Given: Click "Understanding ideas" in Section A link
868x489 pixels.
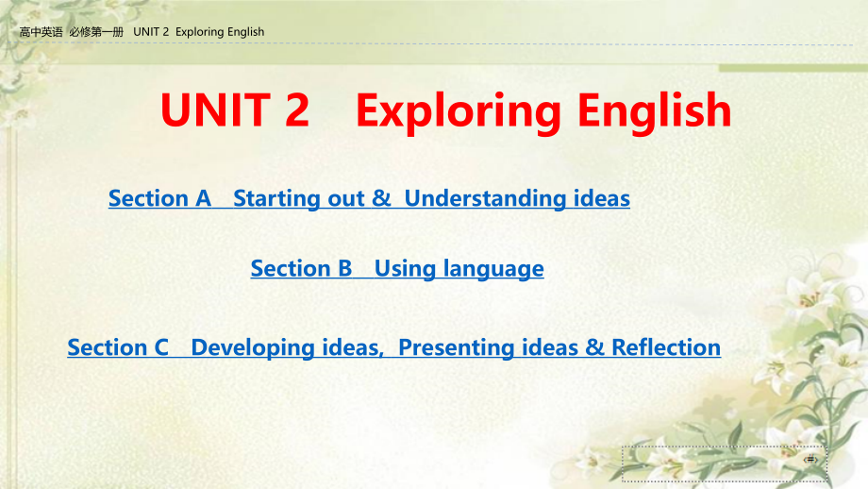Looking at the screenshot, I should click(x=516, y=198).
